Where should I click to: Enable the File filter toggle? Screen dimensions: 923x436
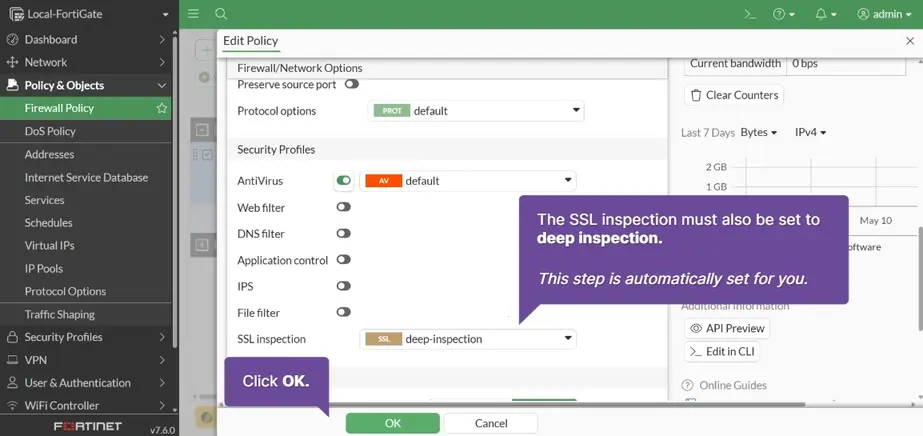coord(343,312)
